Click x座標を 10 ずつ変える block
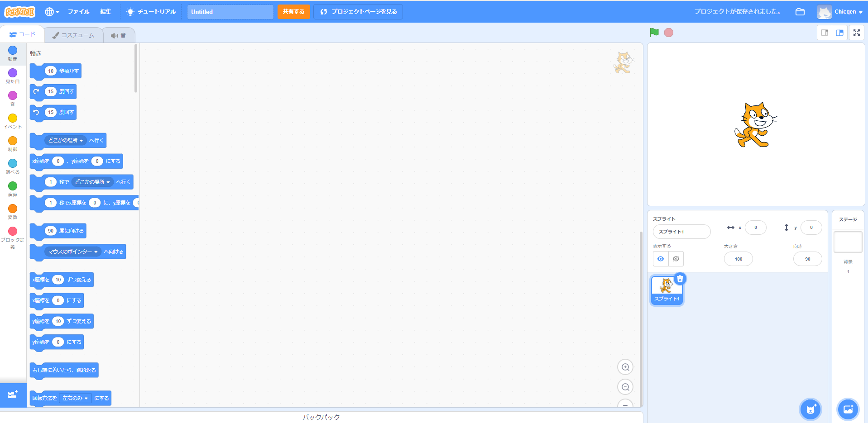 click(x=62, y=280)
